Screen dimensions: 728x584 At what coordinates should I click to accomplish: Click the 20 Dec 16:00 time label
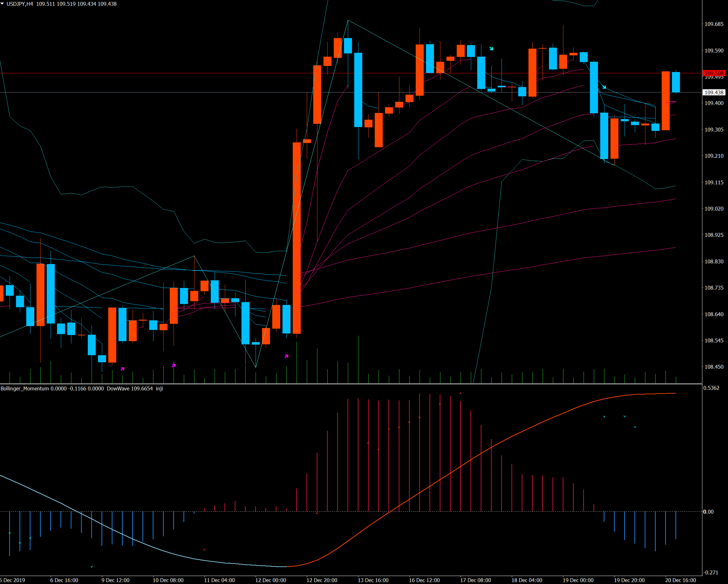coord(680,580)
